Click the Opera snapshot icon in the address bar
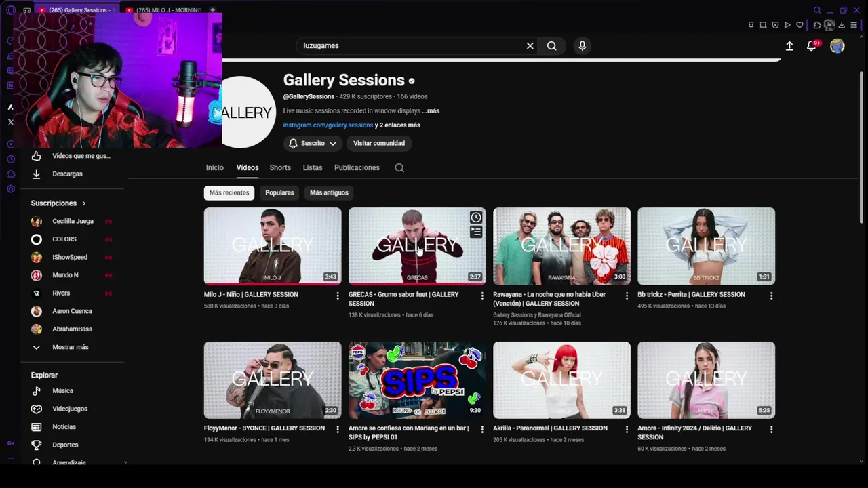The width and height of the screenshot is (868, 488). (763, 25)
